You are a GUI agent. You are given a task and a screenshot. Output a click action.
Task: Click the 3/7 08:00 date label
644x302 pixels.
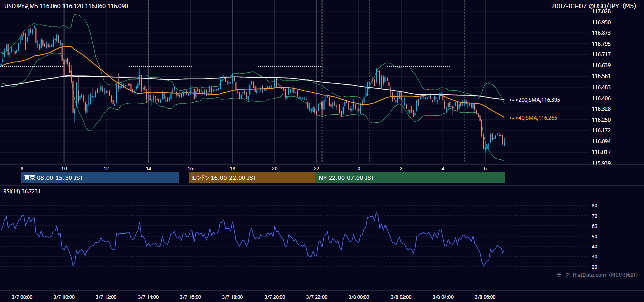[22, 297]
